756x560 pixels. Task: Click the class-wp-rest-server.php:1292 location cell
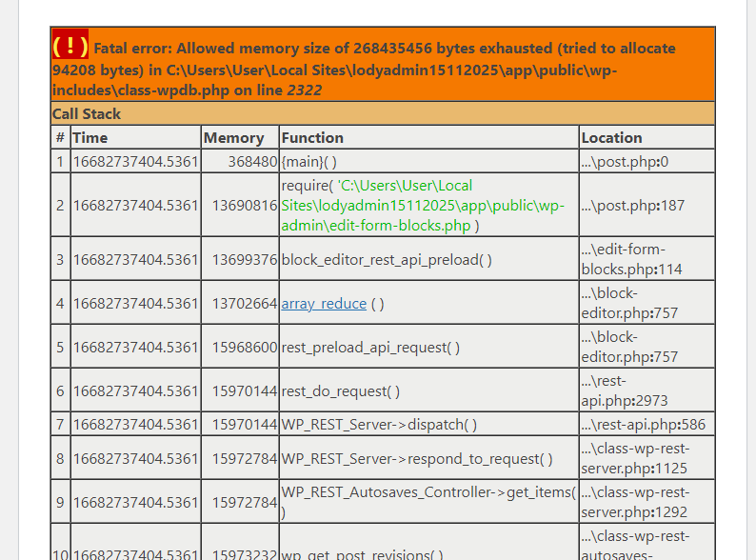[647, 502]
